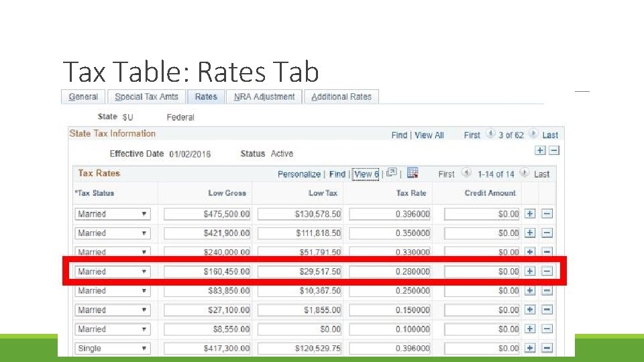Image resolution: width=644 pixels, height=362 pixels.
Task: Select the Rates tab
Action: [x=206, y=97]
